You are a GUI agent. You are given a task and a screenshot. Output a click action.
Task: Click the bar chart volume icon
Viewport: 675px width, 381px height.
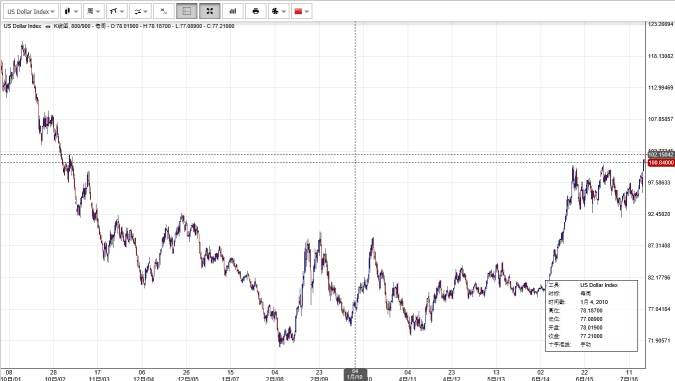(232, 11)
